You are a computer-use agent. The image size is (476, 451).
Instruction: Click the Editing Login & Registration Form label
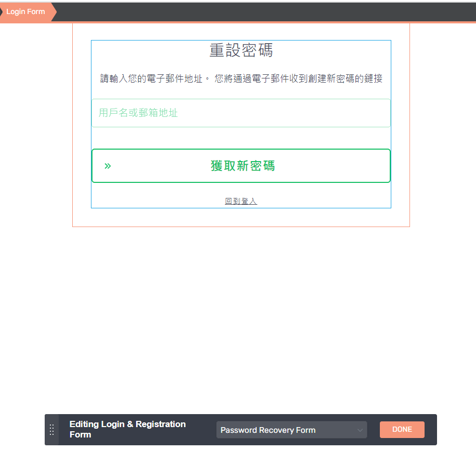[x=127, y=429]
